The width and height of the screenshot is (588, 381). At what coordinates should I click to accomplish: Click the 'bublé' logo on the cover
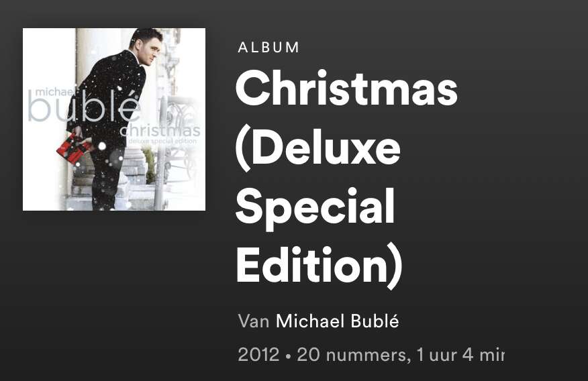pyautogui.click(x=84, y=107)
